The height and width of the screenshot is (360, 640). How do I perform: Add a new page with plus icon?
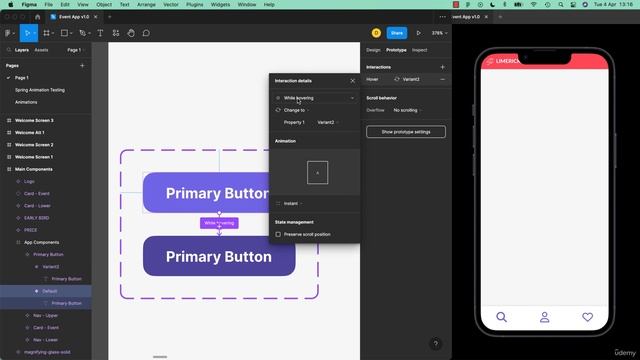[x=82, y=65]
